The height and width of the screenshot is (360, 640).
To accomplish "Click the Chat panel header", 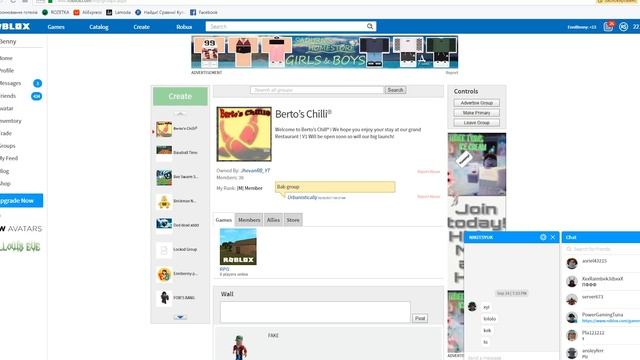I will point(601,237).
